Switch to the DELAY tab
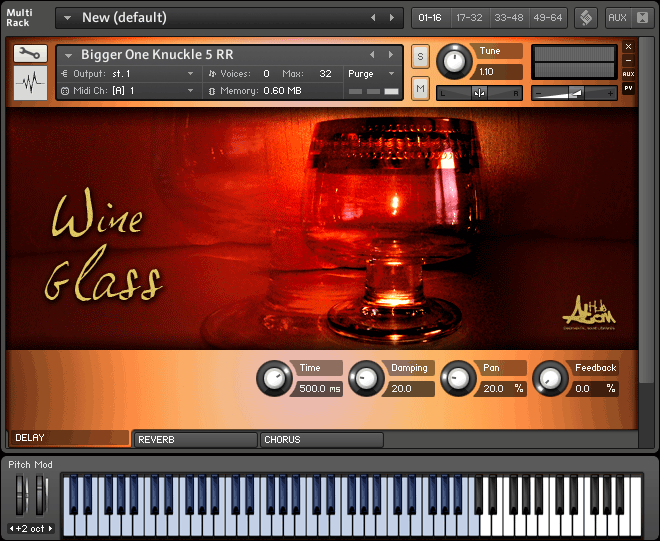660x541 pixels. (69, 438)
